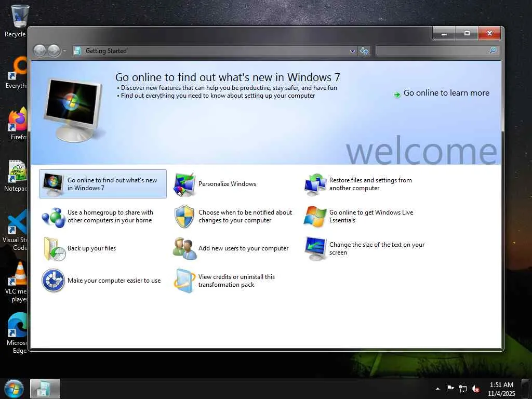Minimize the Getting Started window
Screen dimensions: 532x399
(444, 34)
